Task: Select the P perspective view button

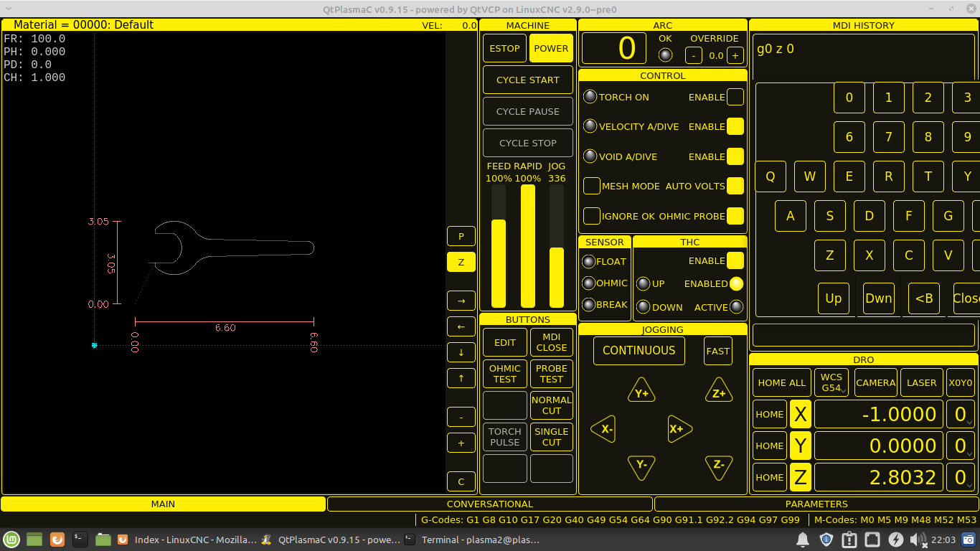Action: (461, 236)
